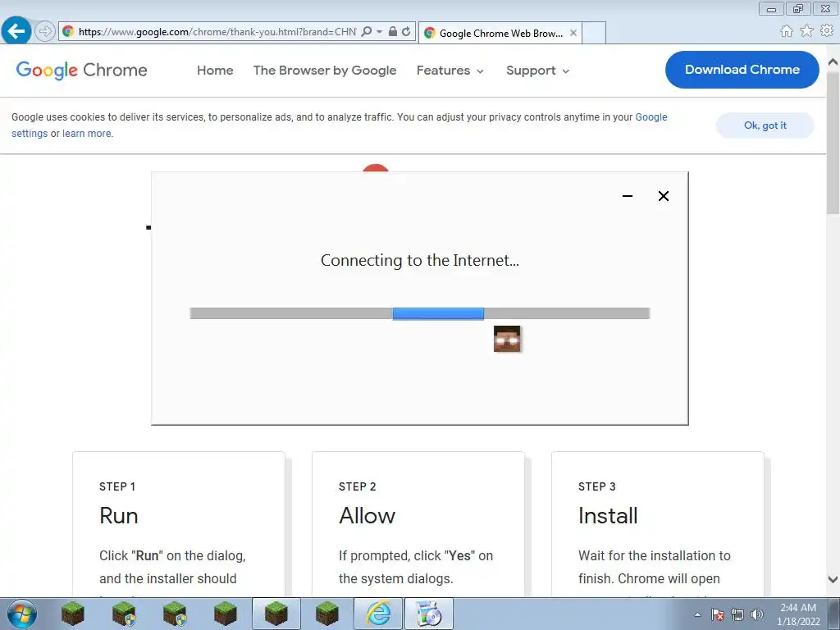This screenshot has width=840, height=630.
Task: Open The Browser by Google nav item
Action: pos(325,71)
